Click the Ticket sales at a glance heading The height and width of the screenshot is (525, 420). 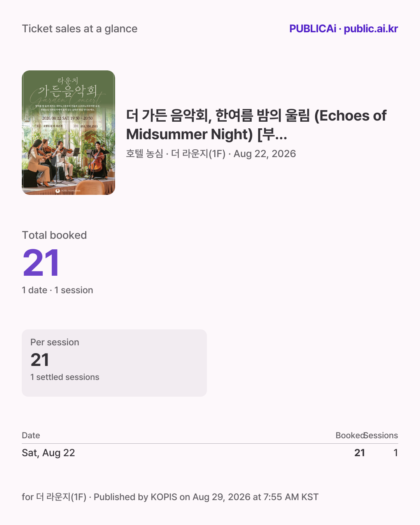80,29
